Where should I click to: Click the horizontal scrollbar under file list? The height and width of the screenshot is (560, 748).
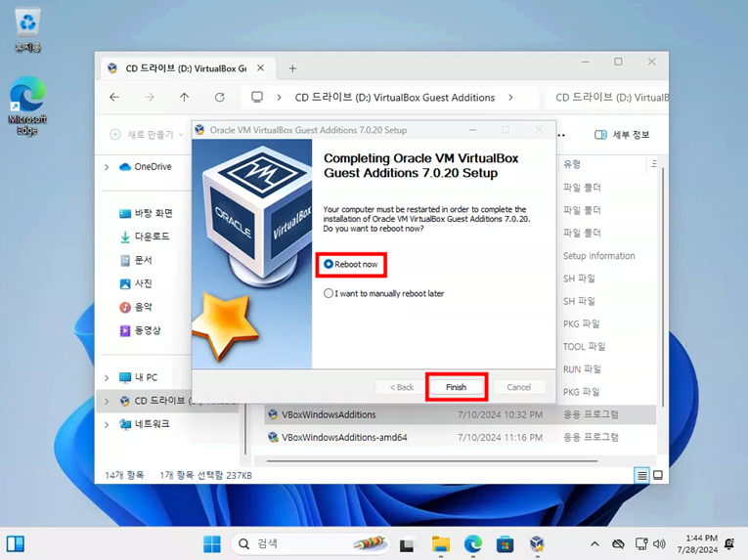(x=432, y=461)
